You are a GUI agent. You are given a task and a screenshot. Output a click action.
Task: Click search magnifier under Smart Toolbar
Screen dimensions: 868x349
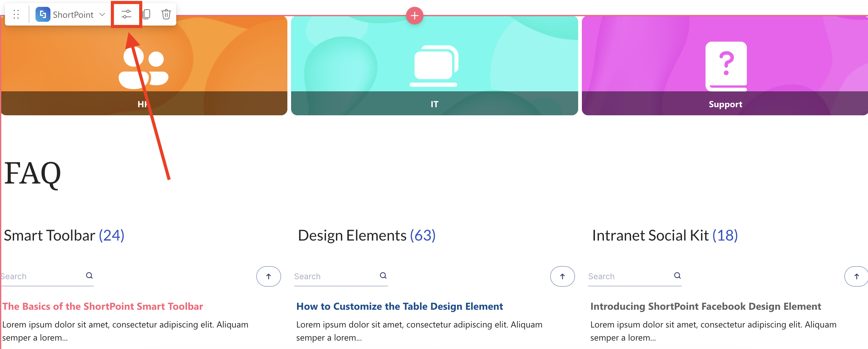point(89,275)
